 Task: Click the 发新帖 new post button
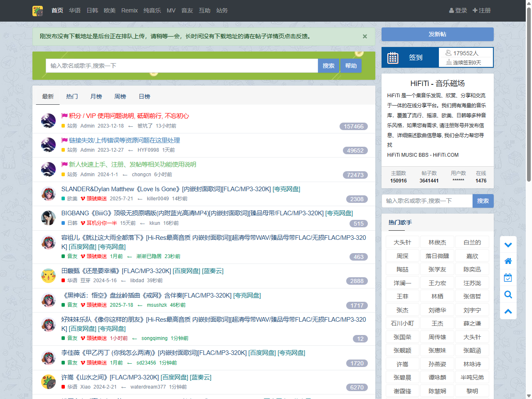[x=438, y=34]
